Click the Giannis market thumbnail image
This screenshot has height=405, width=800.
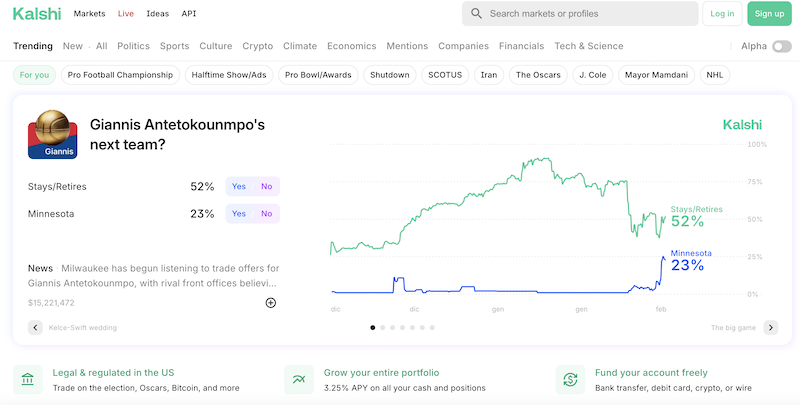53,135
